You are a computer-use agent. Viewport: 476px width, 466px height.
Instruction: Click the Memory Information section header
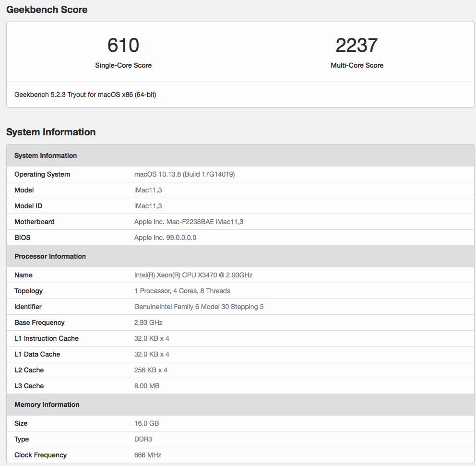[240, 405]
